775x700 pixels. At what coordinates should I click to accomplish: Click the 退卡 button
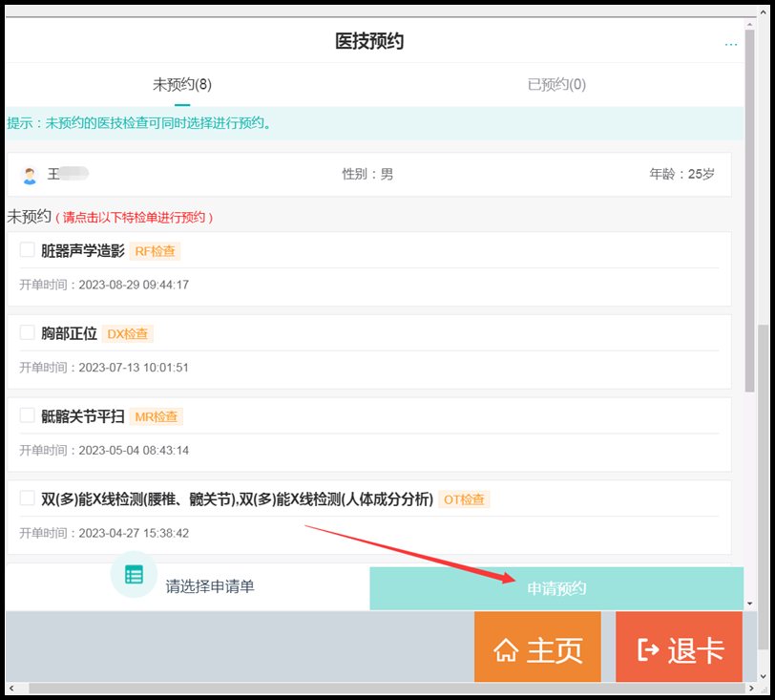[x=679, y=647]
